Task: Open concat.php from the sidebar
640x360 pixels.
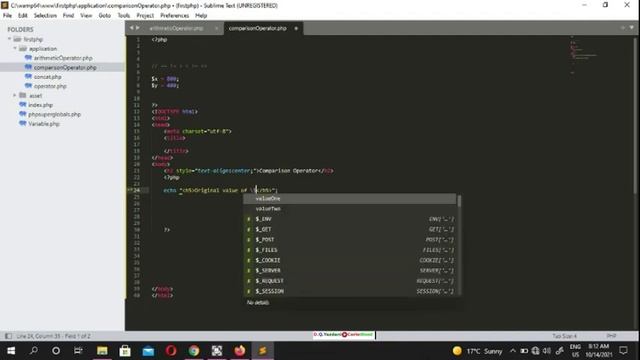Action: point(48,77)
